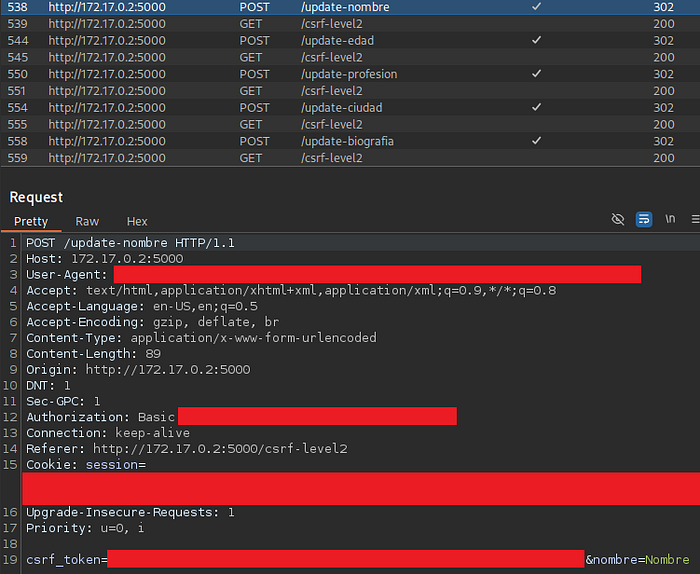Screen dimensions: 700x574
Task: Click the csrf_token parameter name
Action: click(x=63, y=560)
